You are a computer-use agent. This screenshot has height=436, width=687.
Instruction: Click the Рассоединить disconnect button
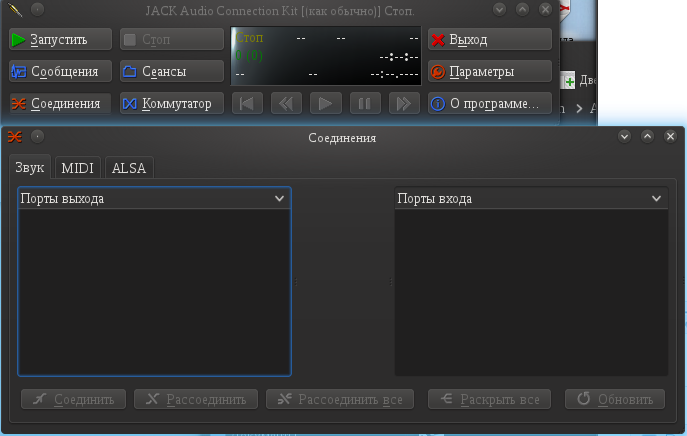coord(196,399)
